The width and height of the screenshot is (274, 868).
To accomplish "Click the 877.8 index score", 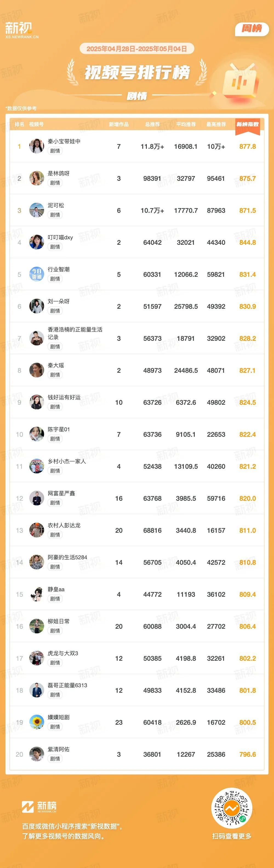I will (247, 147).
